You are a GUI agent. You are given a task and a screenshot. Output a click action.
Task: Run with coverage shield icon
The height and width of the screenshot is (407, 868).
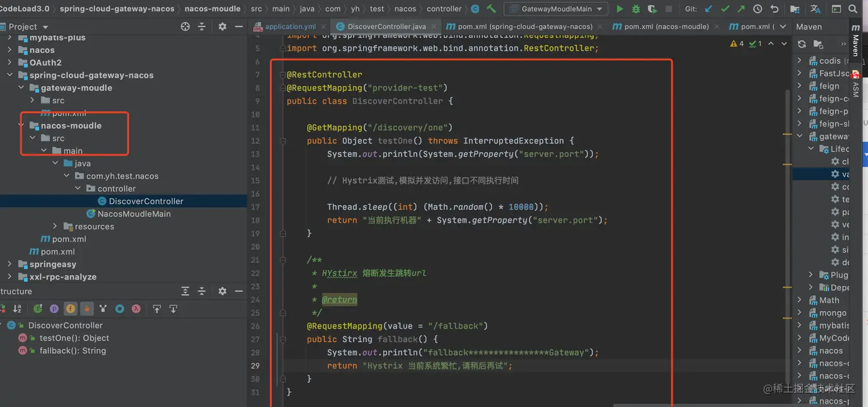(x=652, y=9)
